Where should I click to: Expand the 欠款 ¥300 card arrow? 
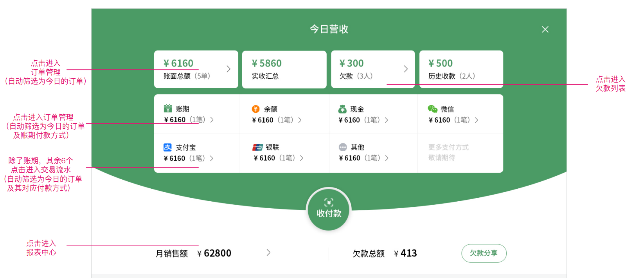406,69
